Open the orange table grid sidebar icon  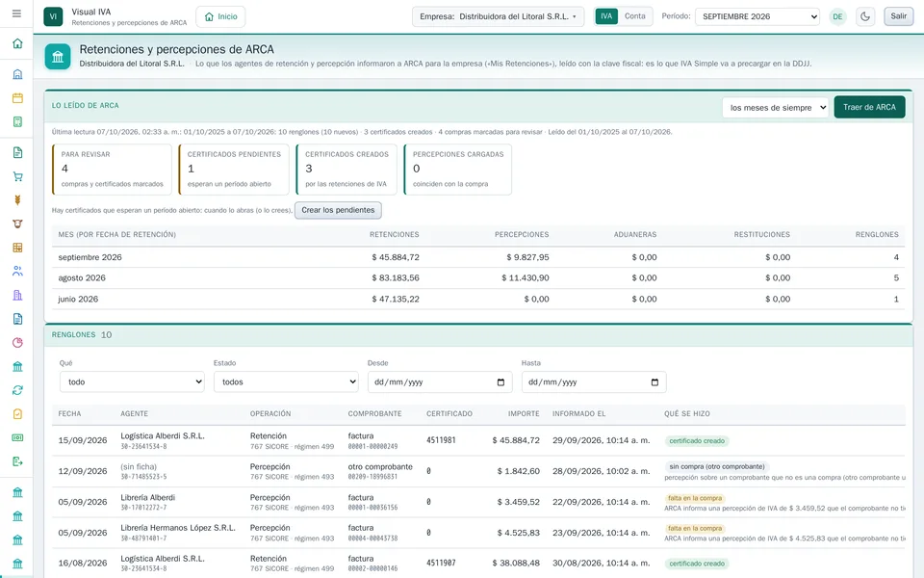[17, 248]
